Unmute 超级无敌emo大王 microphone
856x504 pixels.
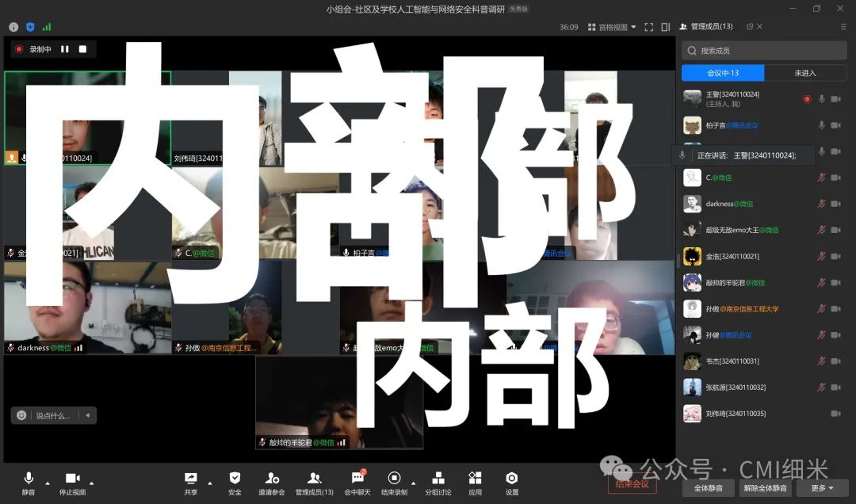(822, 230)
